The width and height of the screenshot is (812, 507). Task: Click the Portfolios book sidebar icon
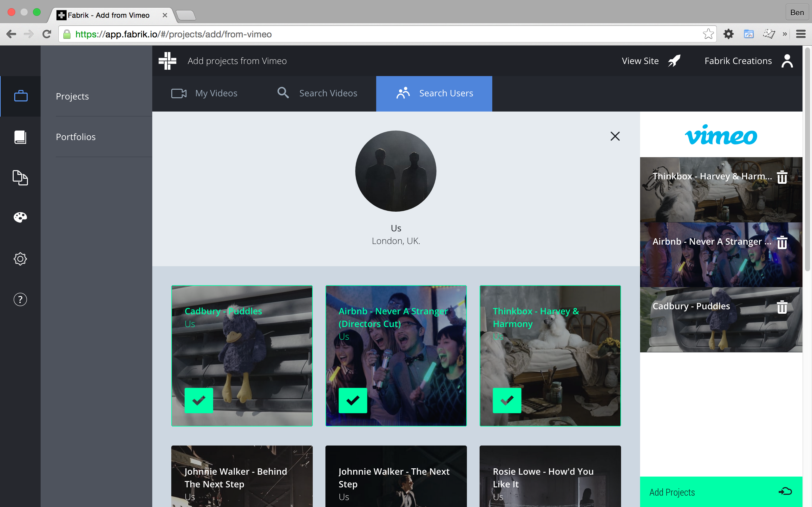tap(21, 137)
